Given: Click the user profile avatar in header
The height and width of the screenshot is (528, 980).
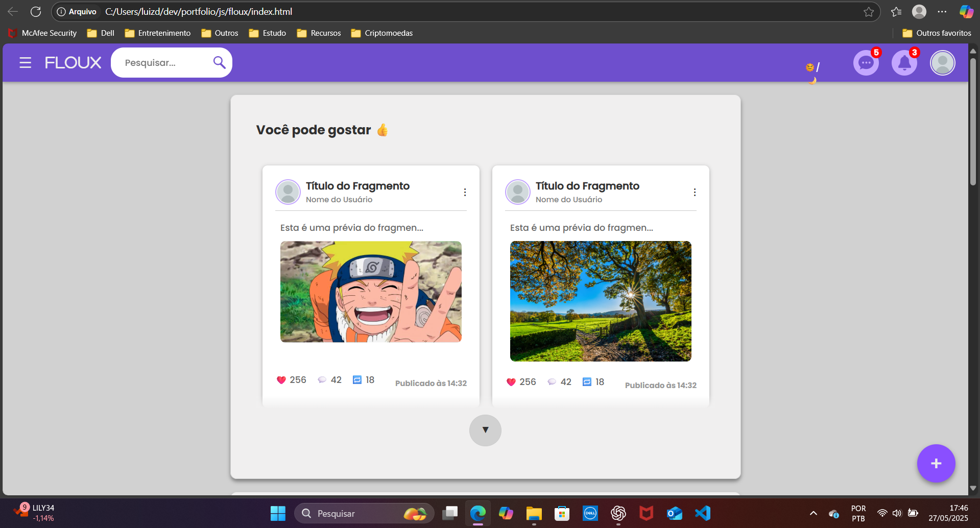Looking at the screenshot, I should point(942,63).
